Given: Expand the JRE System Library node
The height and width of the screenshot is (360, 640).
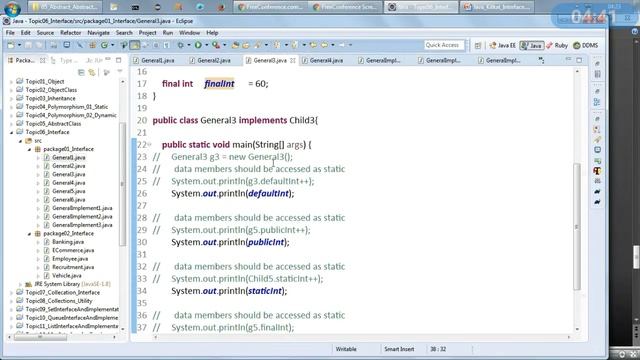Looking at the screenshot, I should [20, 284].
